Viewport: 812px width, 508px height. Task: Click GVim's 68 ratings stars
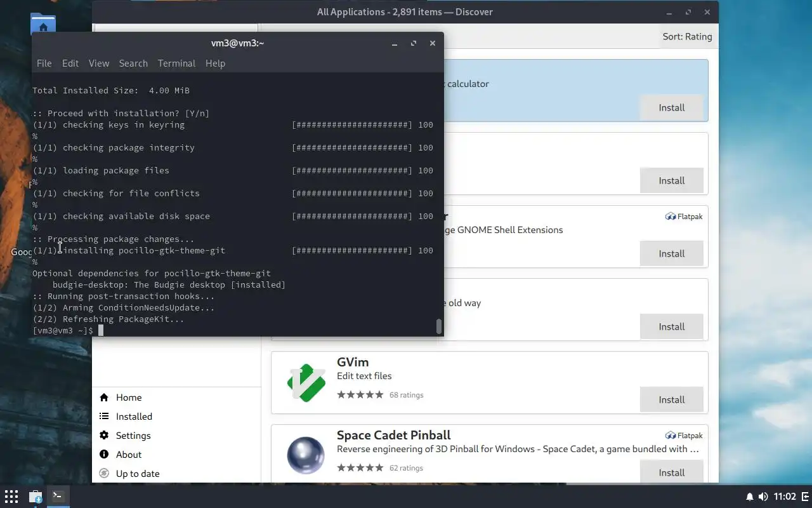point(360,395)
